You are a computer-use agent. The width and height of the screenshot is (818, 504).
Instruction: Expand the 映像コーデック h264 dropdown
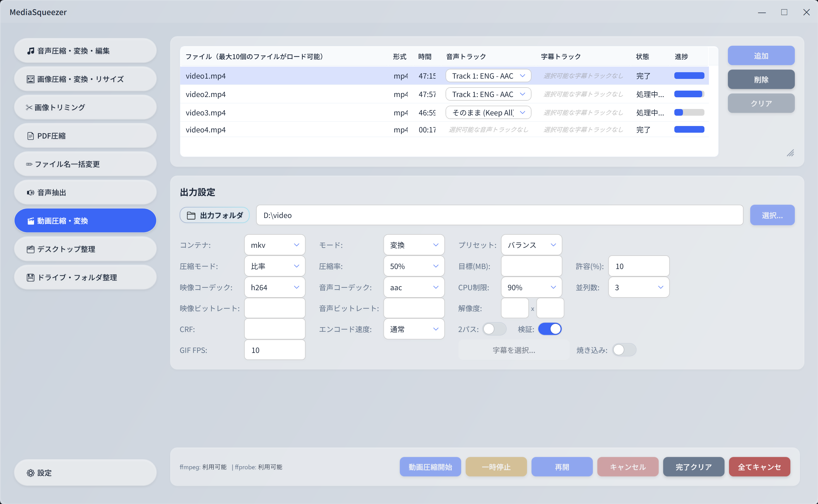(274, 287)
